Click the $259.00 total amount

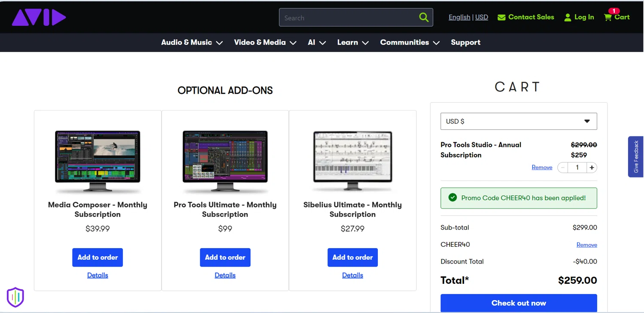(x=577, y=281)
